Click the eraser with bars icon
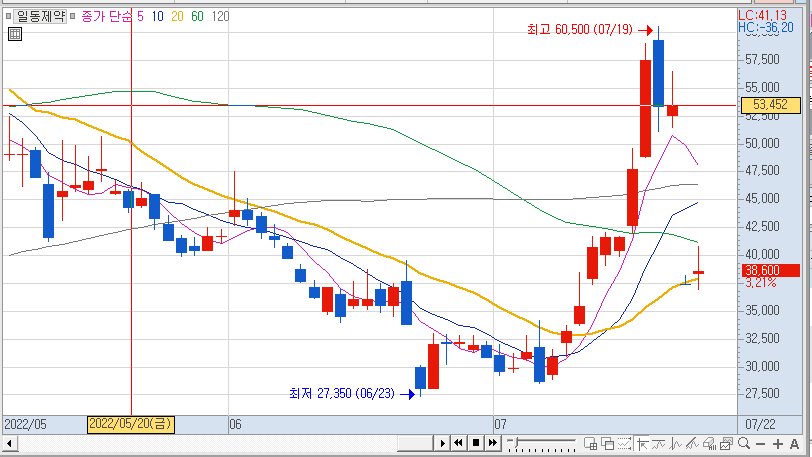This screenshot has width=812, height=457. tap(709, 444)
